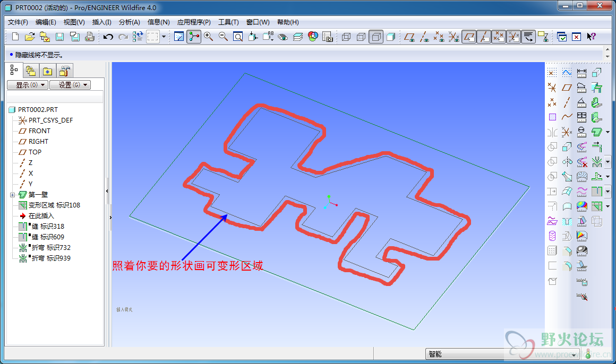Expand the flat wall tool flyout arrow

click(x=608, y=132)
